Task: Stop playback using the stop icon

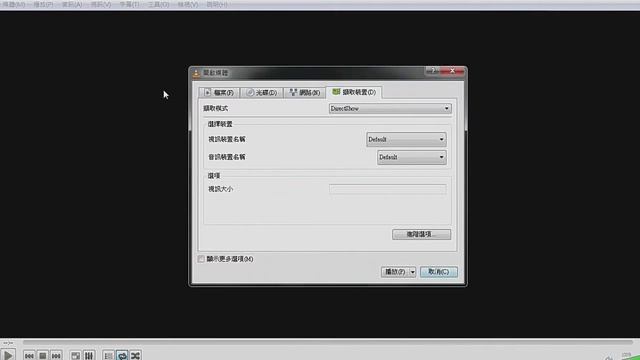Action: point(42,356)
